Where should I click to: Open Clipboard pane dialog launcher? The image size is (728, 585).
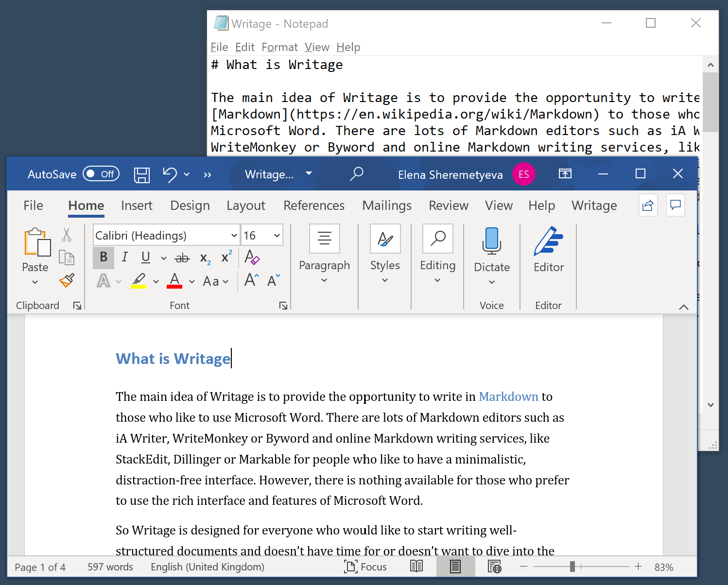(x=77, y=306)
